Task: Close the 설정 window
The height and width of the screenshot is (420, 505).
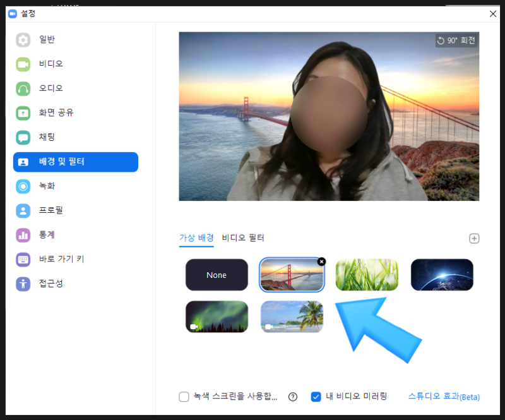Action: click(493, 14)
